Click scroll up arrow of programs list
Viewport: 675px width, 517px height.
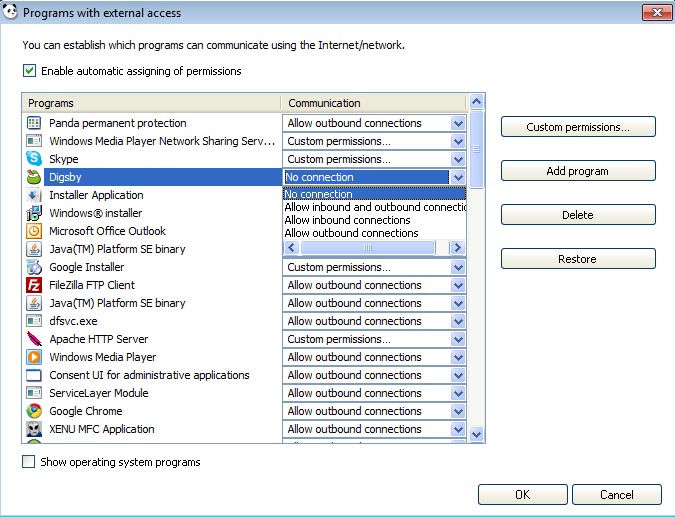point(477,102)
